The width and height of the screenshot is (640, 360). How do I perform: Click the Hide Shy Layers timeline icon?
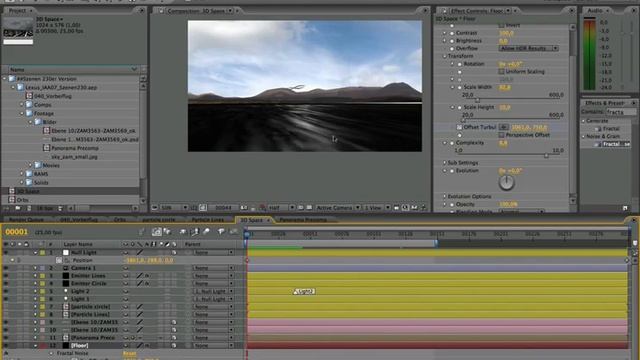pos(183,232)
